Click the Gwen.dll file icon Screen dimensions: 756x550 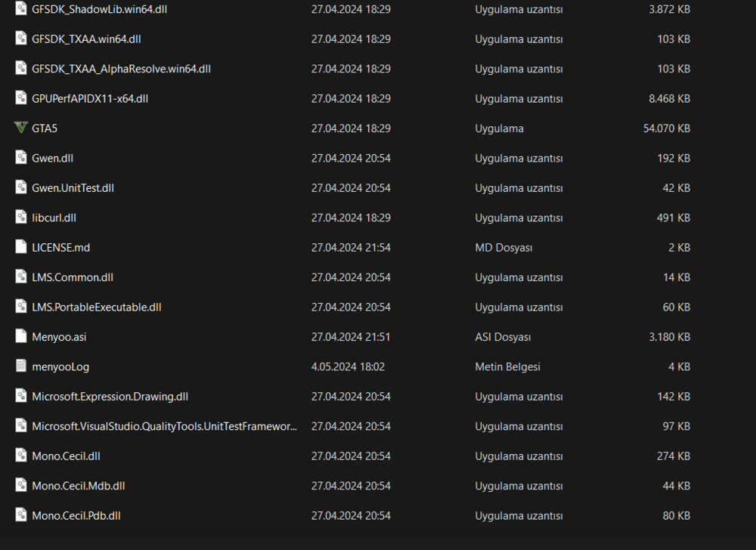point(20,158)
